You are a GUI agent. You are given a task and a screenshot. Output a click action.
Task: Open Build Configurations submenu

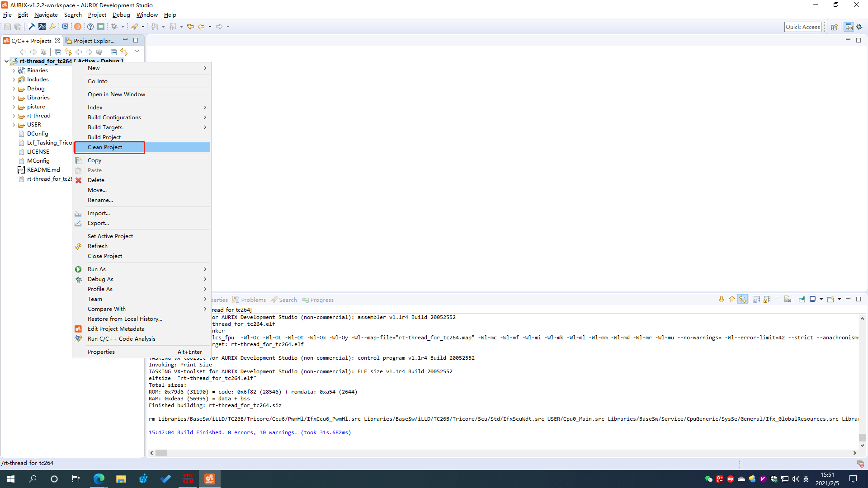click(x=142, y=117)
